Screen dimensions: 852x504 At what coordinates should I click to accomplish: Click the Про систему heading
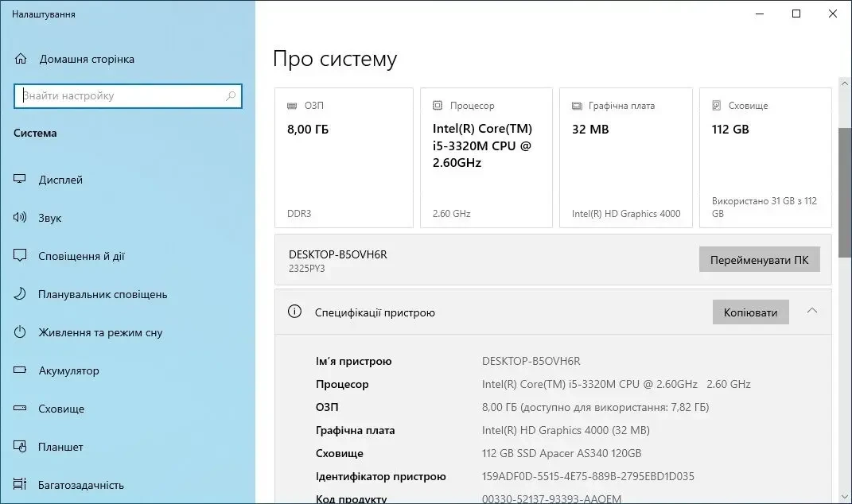[335, 59]
